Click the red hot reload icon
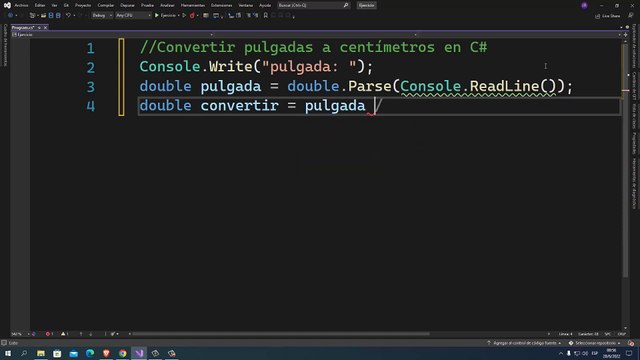This screenshot has width=640, height=360. click(192, 16)
